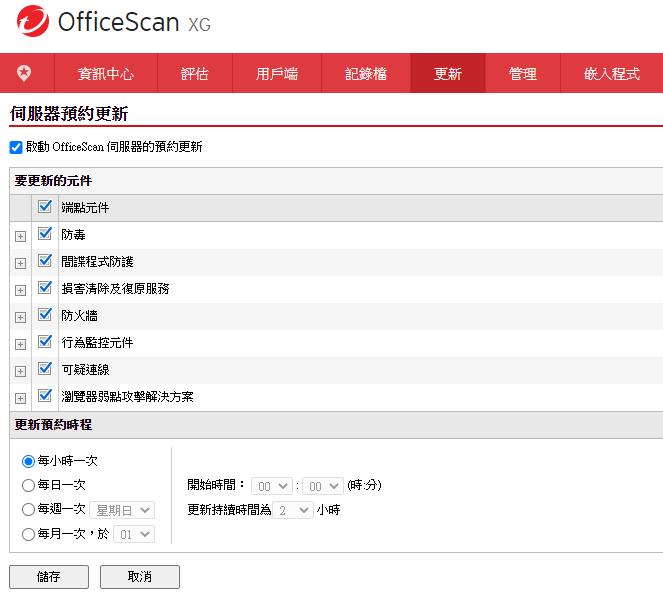Open the 星期日 weekday dropdown
The height and width of the screenshot is (610, 663).
point(122,510)
